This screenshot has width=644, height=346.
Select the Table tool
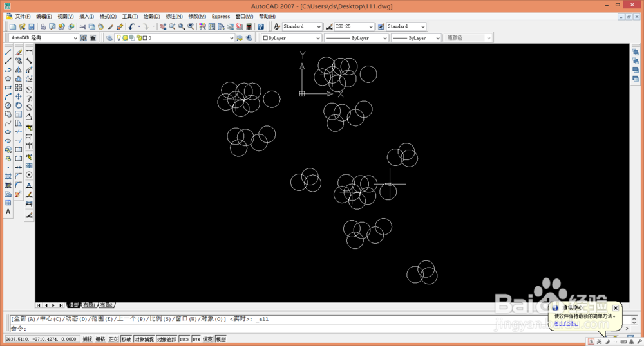[x=8, y=203]
